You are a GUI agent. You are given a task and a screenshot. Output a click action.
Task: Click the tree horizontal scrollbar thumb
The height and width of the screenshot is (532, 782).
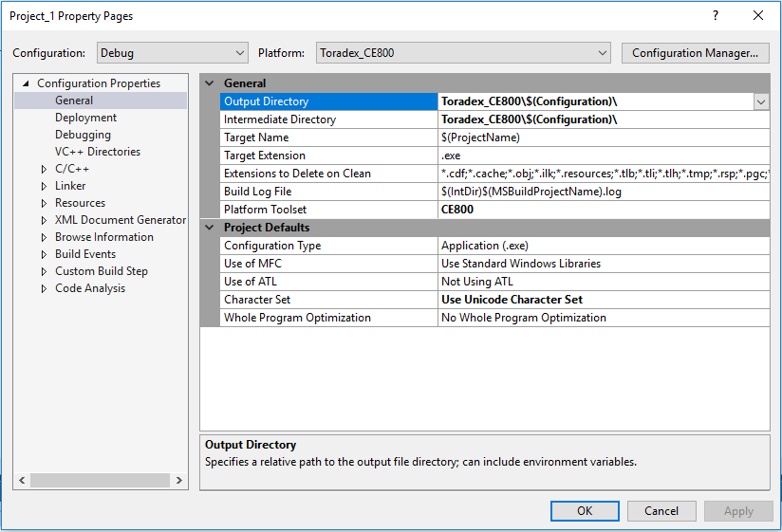[100, 480]
